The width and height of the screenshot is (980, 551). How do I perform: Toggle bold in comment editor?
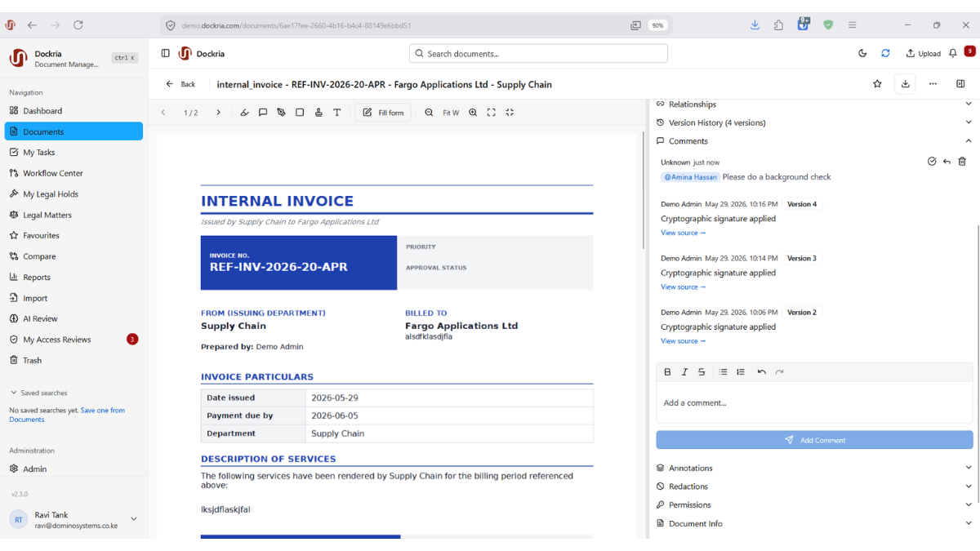(667, 372)
